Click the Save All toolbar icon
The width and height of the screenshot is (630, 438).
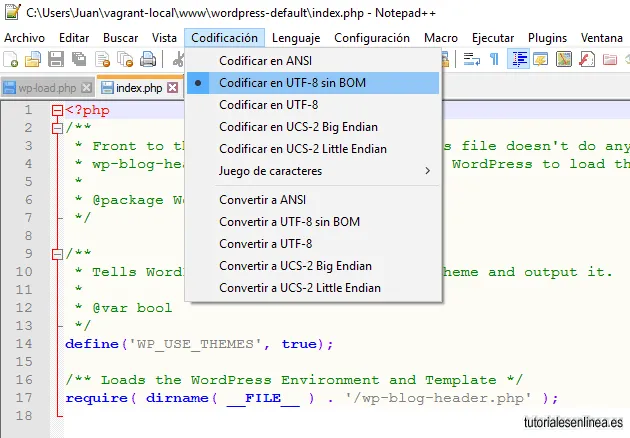(x=79, y=59)
